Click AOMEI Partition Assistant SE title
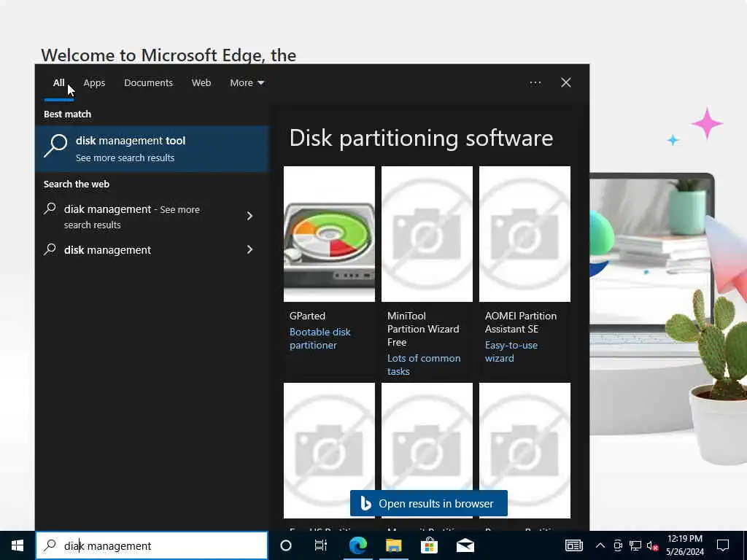 click(x=520, y=322)
